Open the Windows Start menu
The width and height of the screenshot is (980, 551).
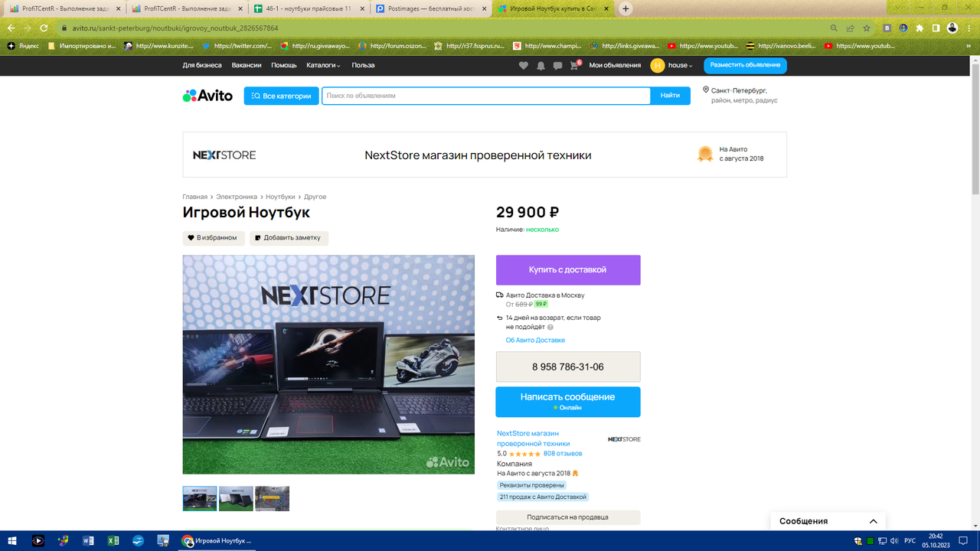click(11, 541)
